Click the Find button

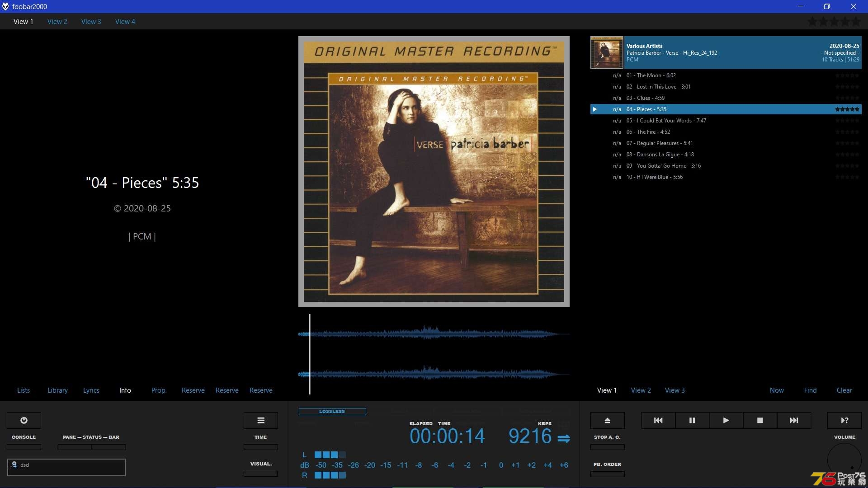(811, 390)
